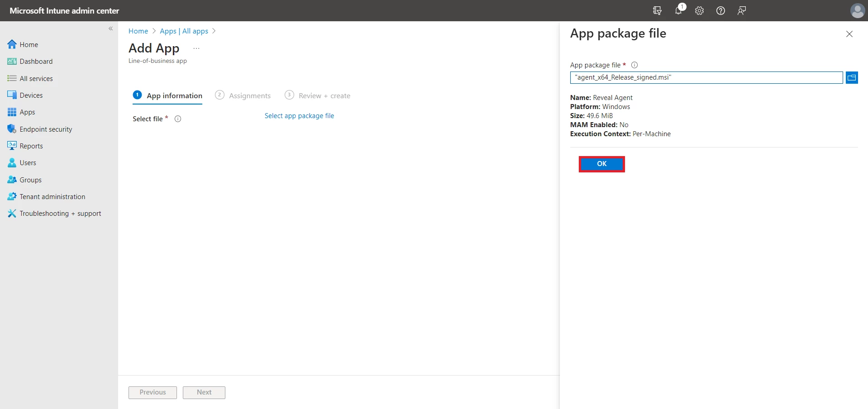The width and height of the screenshot is (868, 409).
Task: Select the 'MAM Enabled: No' text
Action: (599, 125)
